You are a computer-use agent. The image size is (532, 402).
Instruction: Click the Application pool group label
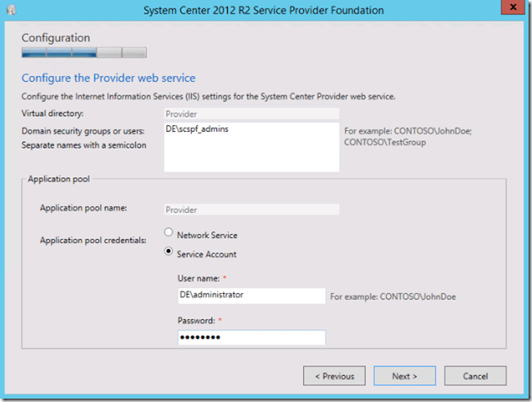[x=58, y=180]
